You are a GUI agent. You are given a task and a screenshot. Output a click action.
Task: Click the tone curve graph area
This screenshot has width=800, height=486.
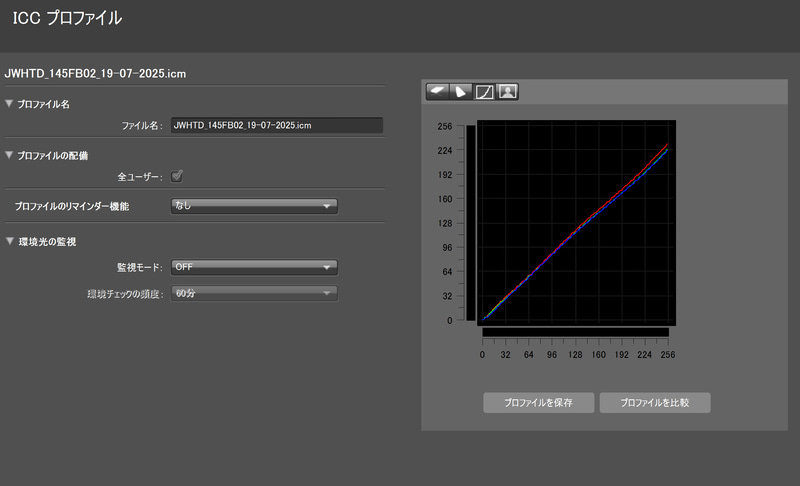coord(577,223)
